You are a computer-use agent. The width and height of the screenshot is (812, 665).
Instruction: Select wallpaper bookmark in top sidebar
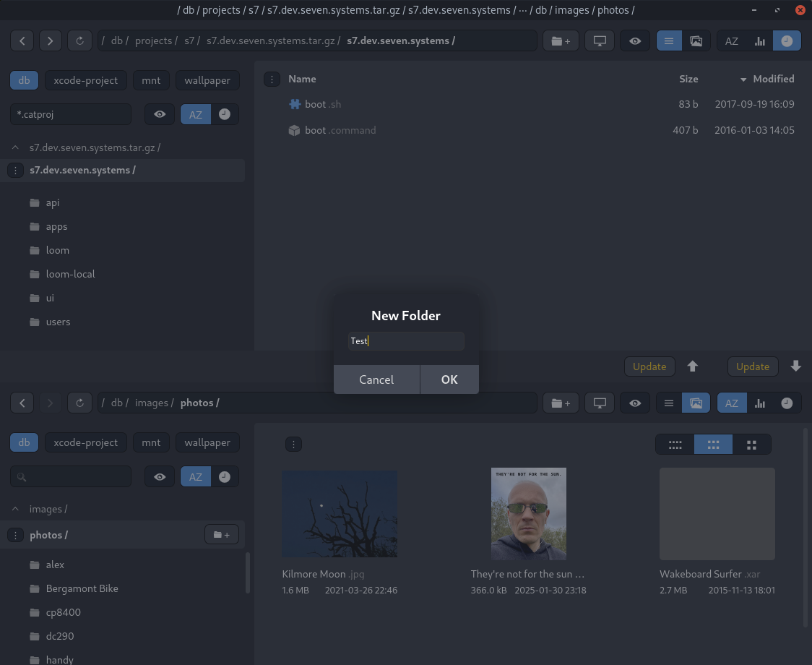[x=207, y=80]
